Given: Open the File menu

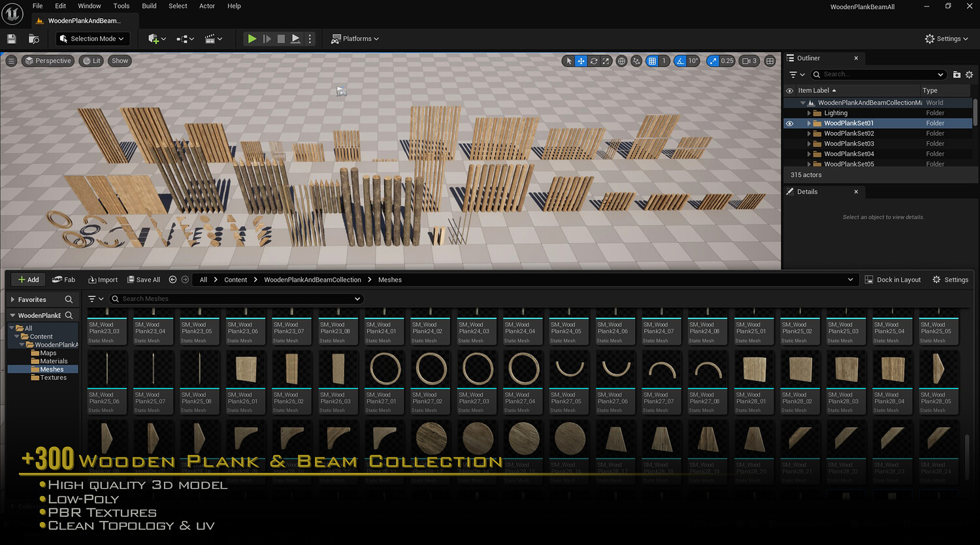Looking at the screenshot, I should point(38,6).
